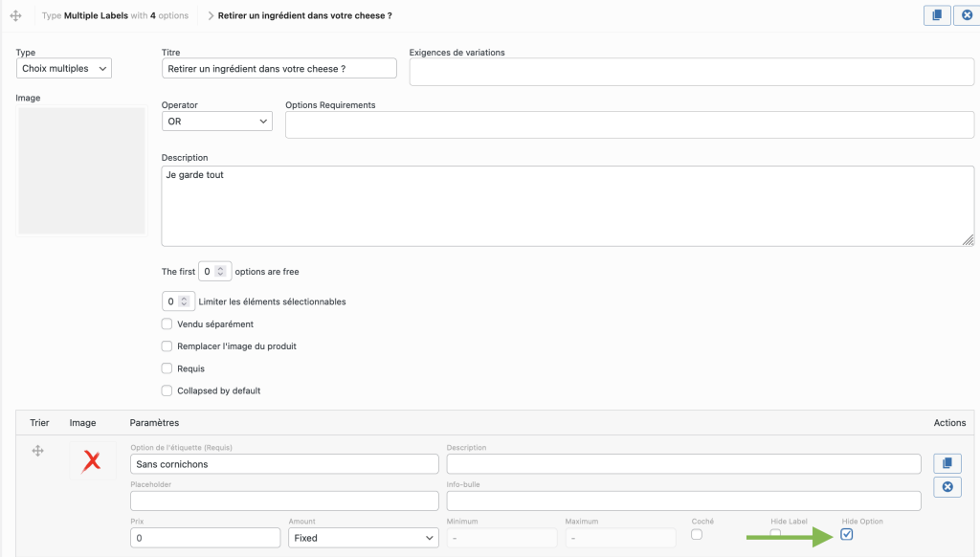
Task: Expand the chevron before the section title
Action: point(210,16)
